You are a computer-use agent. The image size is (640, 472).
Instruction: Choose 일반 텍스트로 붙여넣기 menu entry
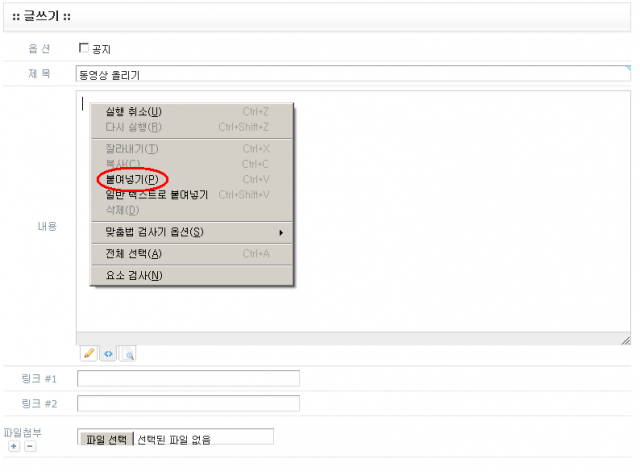156,194
